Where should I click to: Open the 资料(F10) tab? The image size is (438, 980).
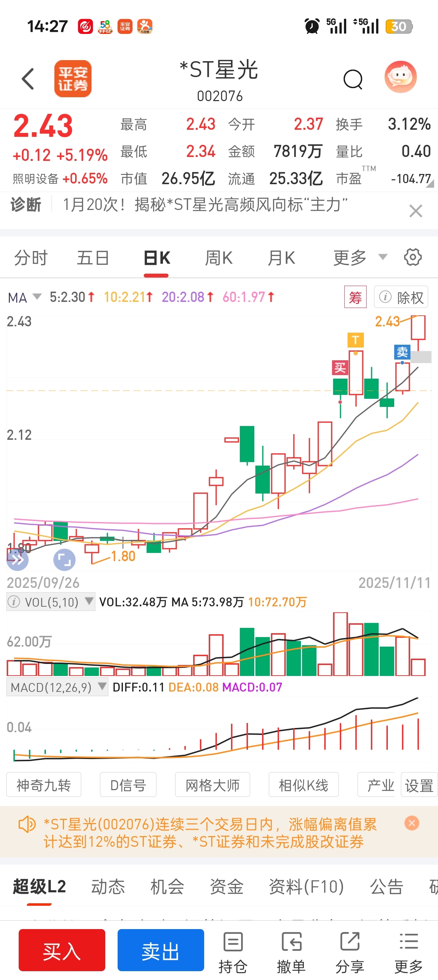[307, 886]
